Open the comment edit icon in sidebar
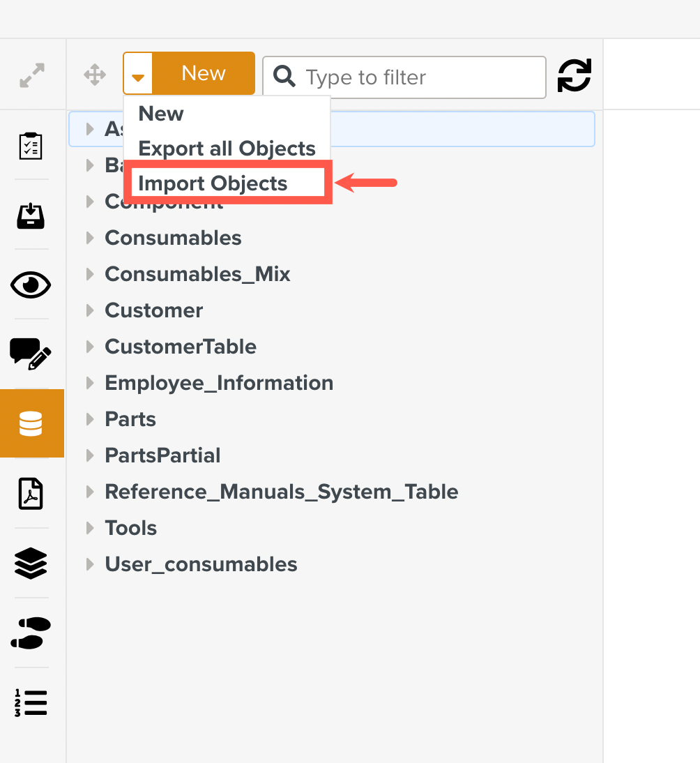 point(31,354)
